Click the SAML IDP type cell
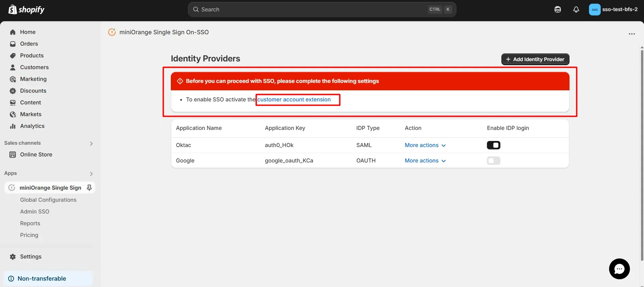This screenshot has width=644, height=287. click(x=364, y=145)
